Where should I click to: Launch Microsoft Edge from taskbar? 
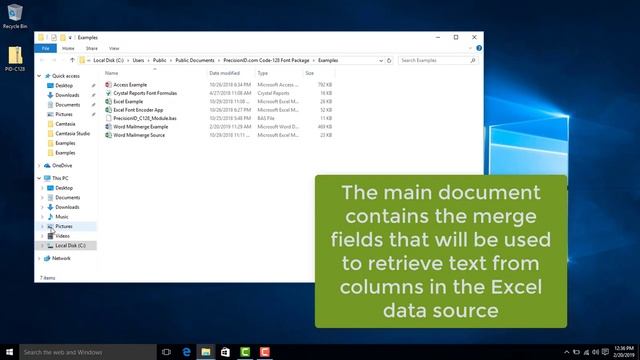coord(187,352)
